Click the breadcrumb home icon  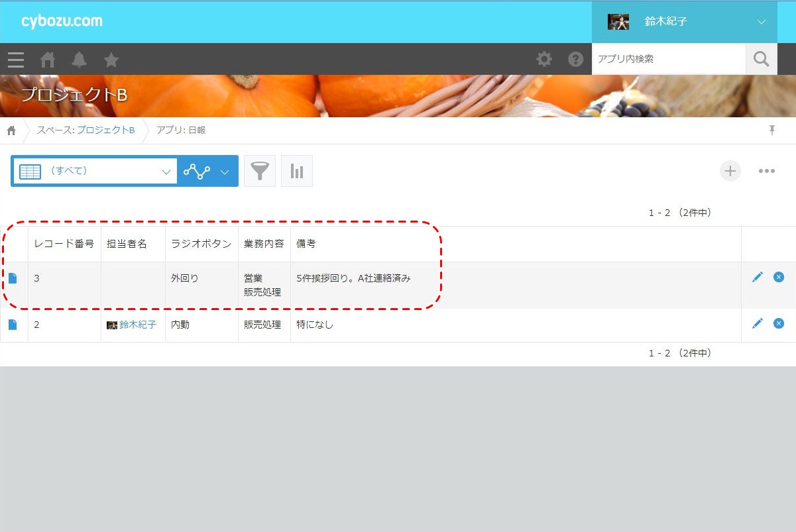[x=11, y=131]
